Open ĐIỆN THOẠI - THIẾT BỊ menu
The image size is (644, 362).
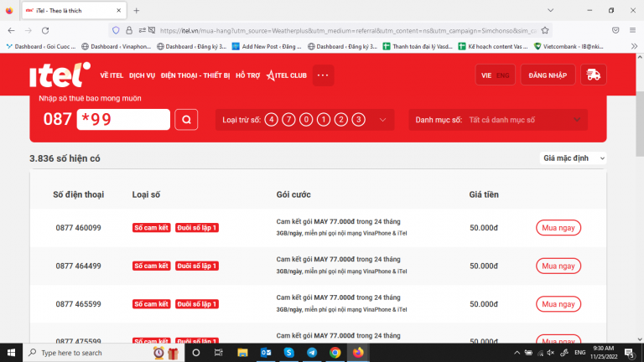pyautogui.click(x=195, y=75)
